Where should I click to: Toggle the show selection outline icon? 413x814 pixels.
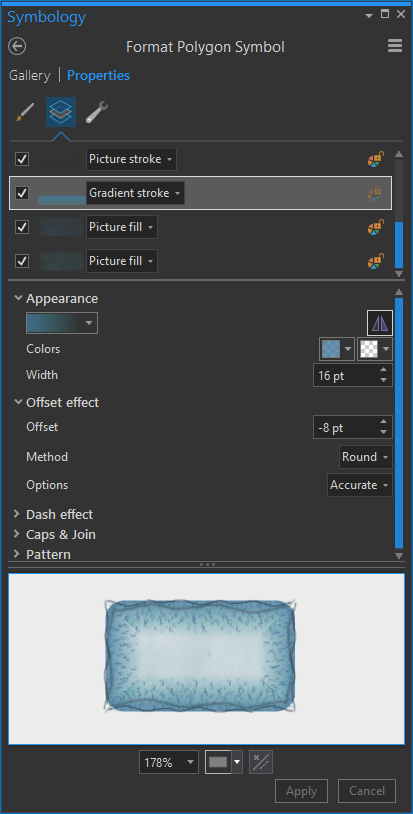coord(261,762)
